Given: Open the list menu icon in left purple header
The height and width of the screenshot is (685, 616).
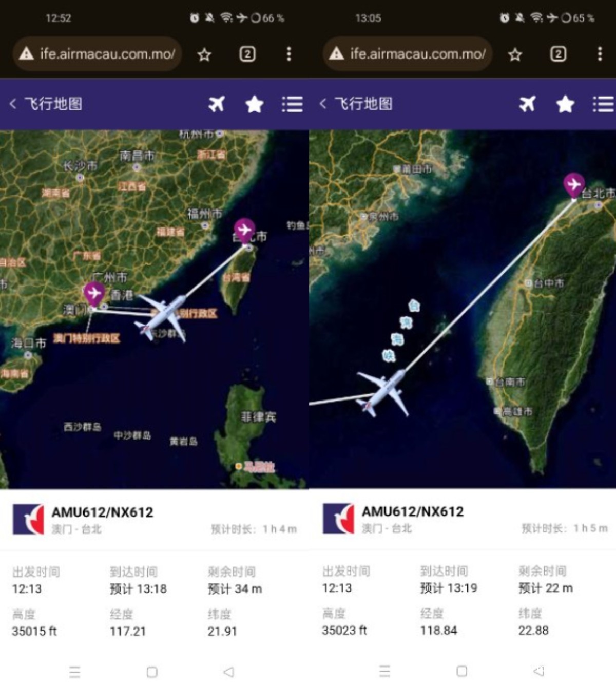Looking at the screenshot, I should pyautogui.click(x=292, y=104).
